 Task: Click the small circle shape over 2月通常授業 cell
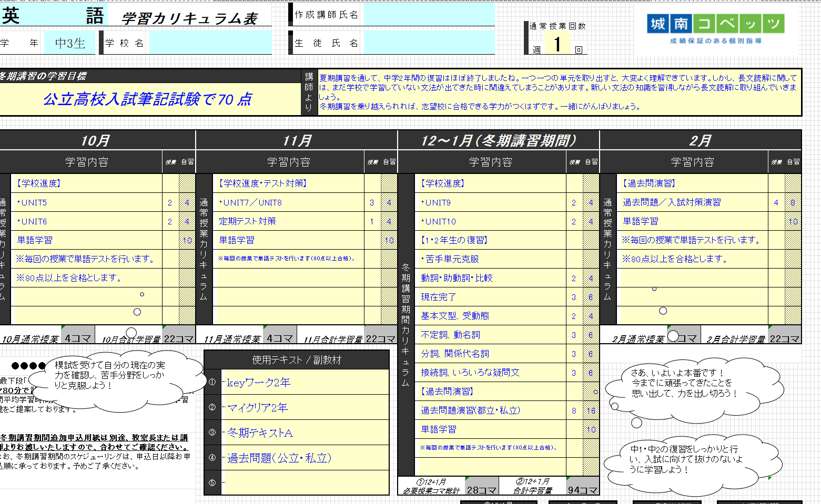click(674, 335)
